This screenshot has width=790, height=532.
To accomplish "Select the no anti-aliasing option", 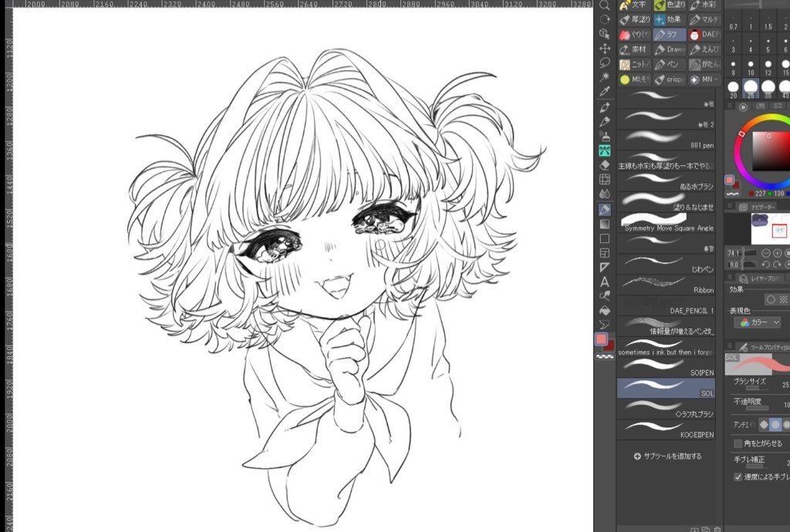I will [x=764, y=425].
